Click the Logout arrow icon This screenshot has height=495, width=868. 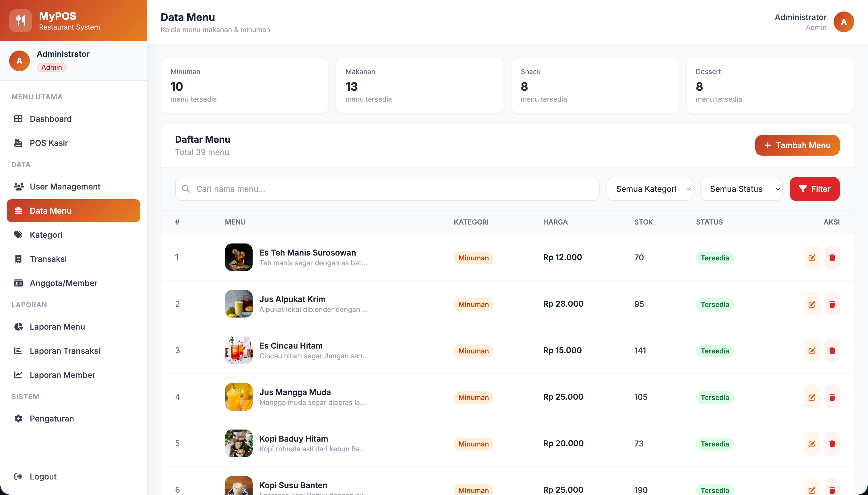pos(18,476)
